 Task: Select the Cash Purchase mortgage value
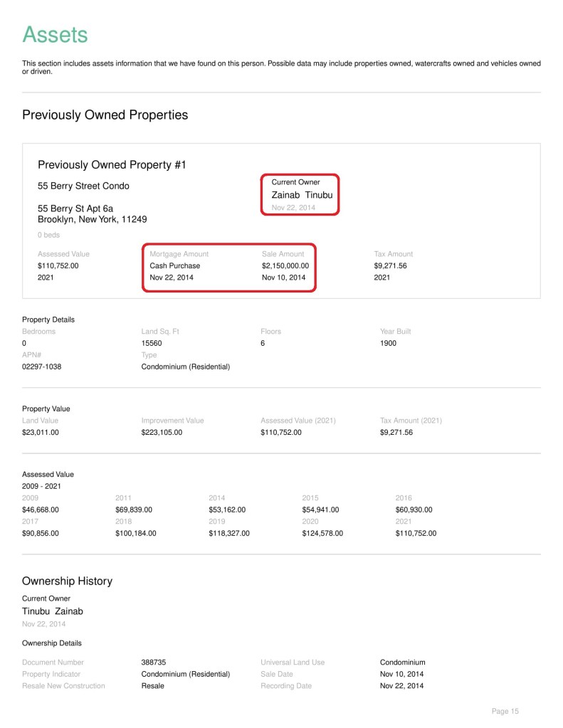(x=174, y=265)
